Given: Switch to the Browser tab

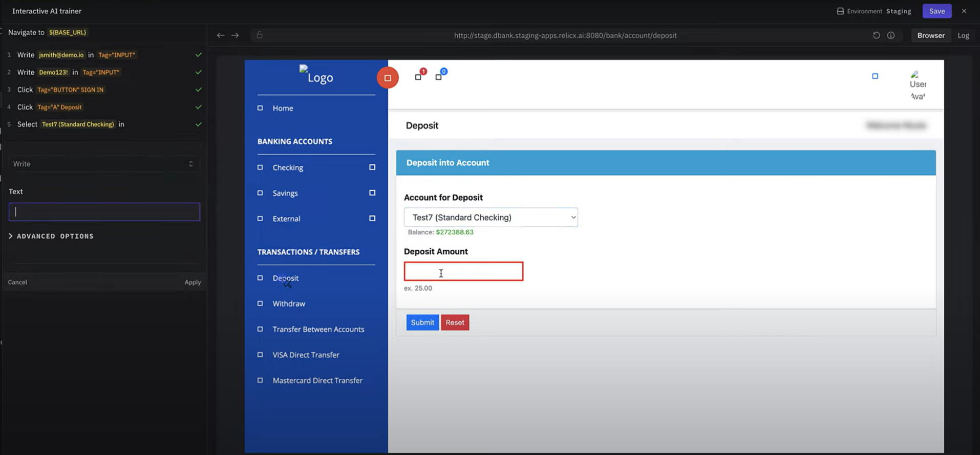Looking at the screenshot, I should click(x=930, y=35).
